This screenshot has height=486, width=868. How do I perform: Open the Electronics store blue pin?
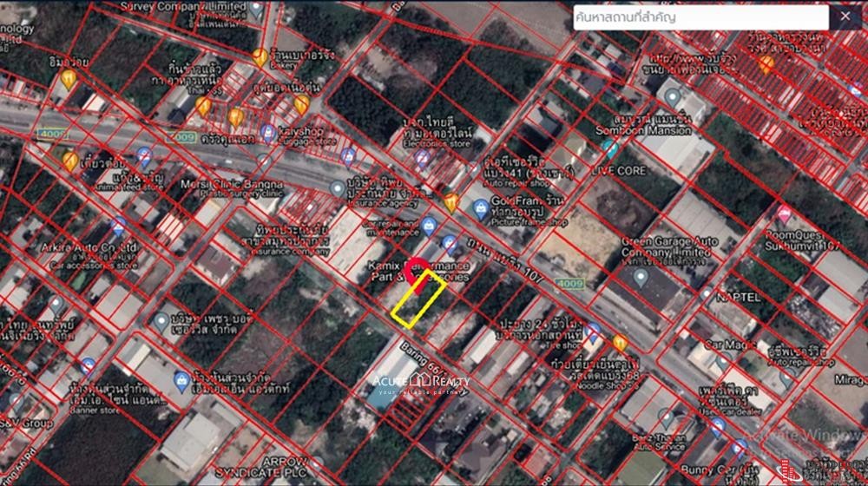pyautogui.click(x=423, y=158)
